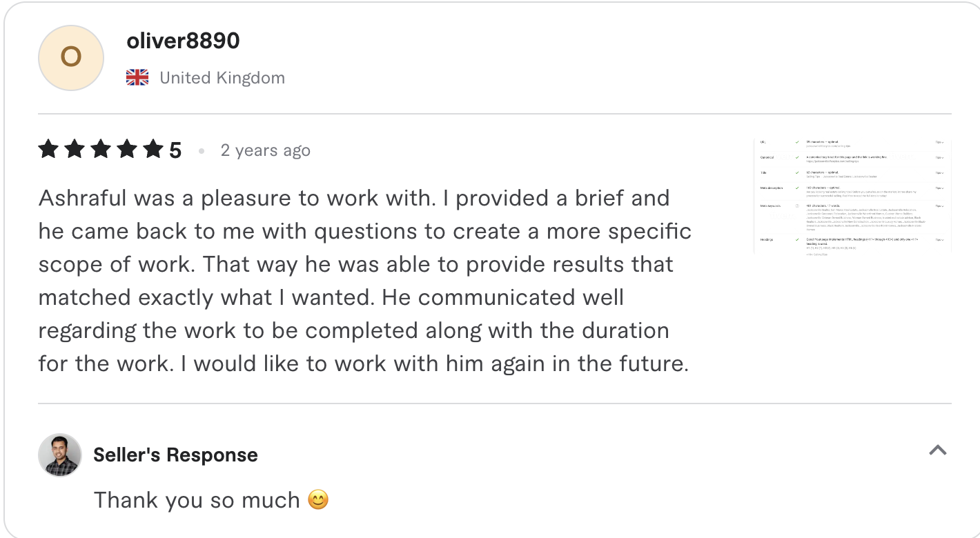
Task: Click the '2 years ago' timestamp
Action: (265, 150)
